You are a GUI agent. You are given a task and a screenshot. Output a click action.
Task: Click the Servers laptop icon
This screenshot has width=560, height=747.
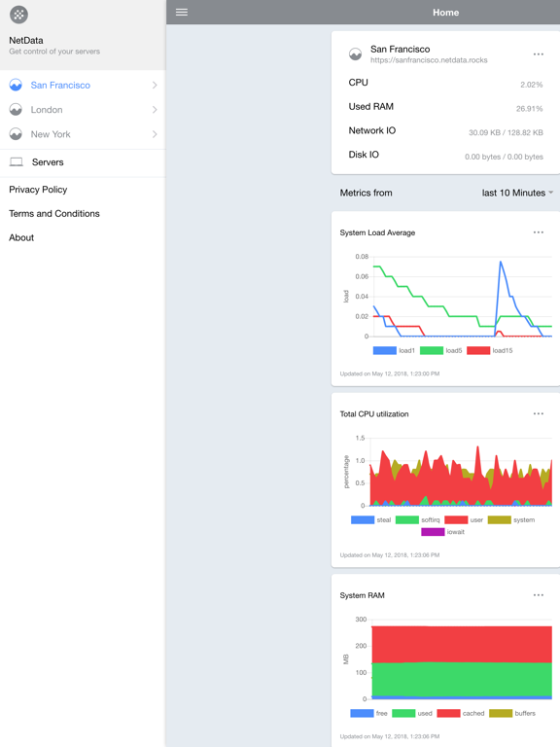click(17, 162)
